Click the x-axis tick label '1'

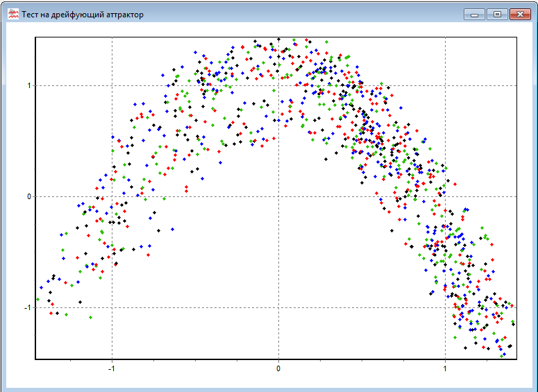coord(445,368)
